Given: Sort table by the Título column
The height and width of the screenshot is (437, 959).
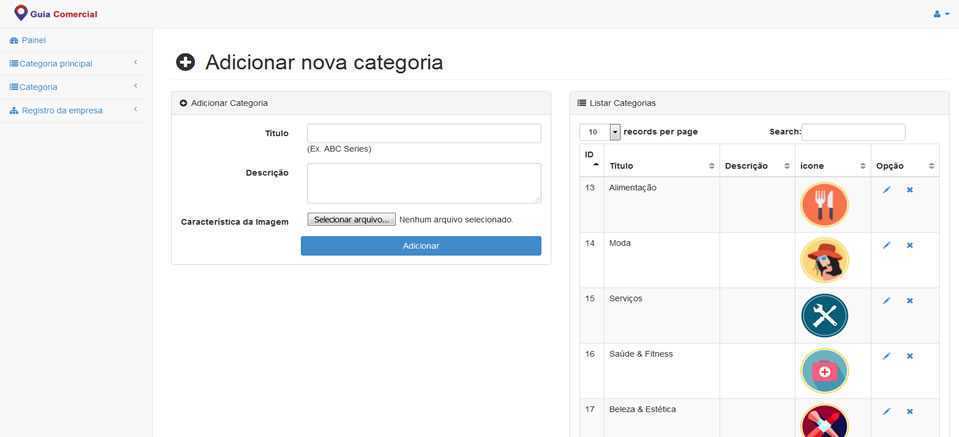Looking at the screenshot, I should point(661,166).
